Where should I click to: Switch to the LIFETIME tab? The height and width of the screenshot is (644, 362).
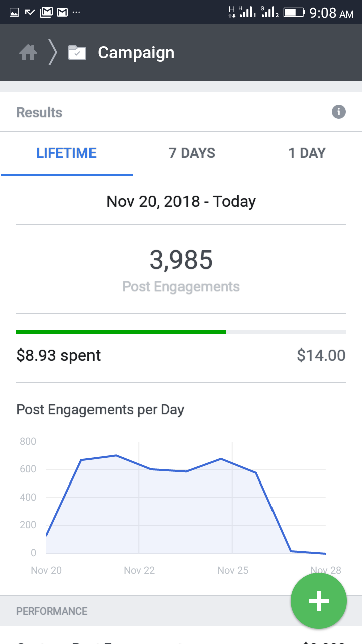click(x=66, y=153)
